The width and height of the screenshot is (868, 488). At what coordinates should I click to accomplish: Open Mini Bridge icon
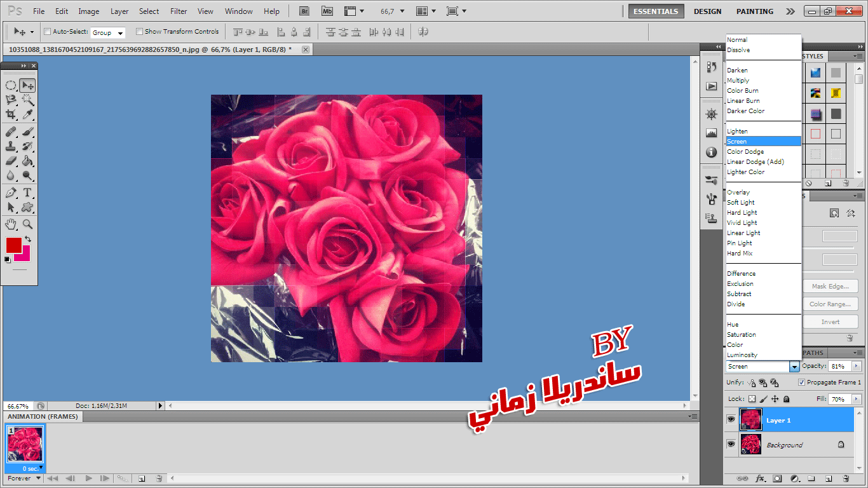click(x=327, y=11)
